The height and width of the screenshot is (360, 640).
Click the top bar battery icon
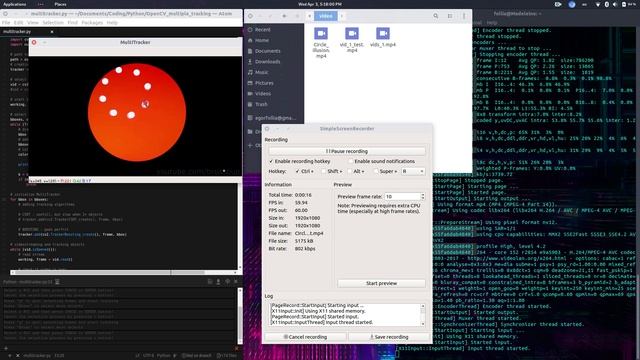[x=624, y=4]
